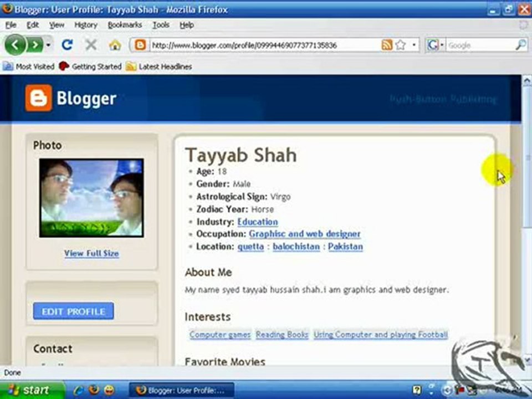This screenshot has height=399, width=532.
Task: Click the Computer games interest link
Action: pyautogui.click(x=220, y=335)
